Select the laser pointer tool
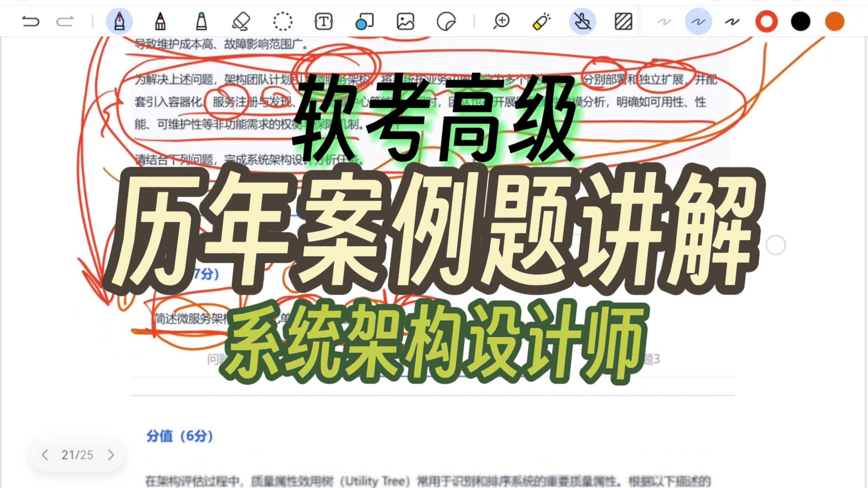 click(x=541, y=21)
